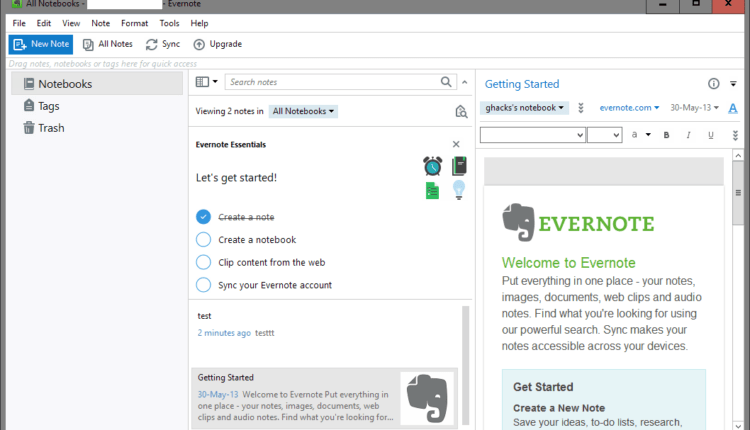Minimize the Evernote window
Screen dimensions: 750x430
tap(662, 5)
